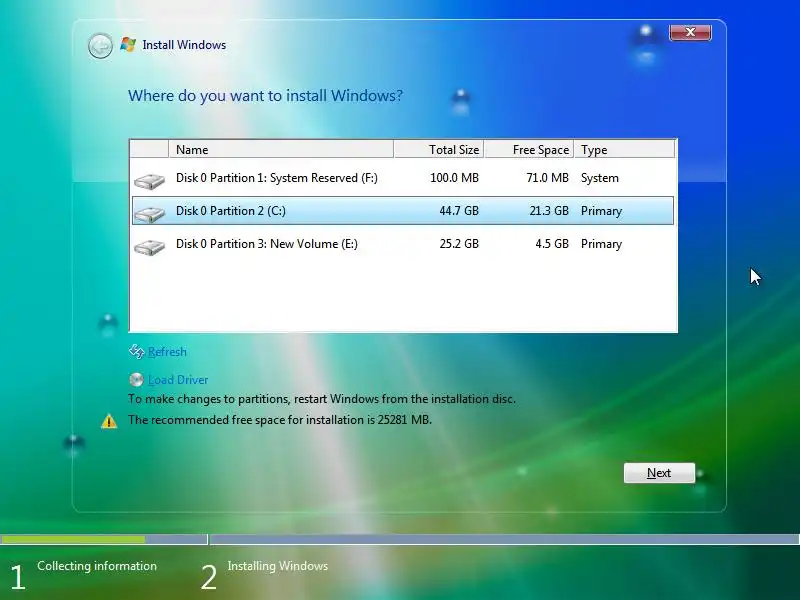
Task: Click the 'Where do you want to install Windows?' heading
Action: [x=265, y=96]
